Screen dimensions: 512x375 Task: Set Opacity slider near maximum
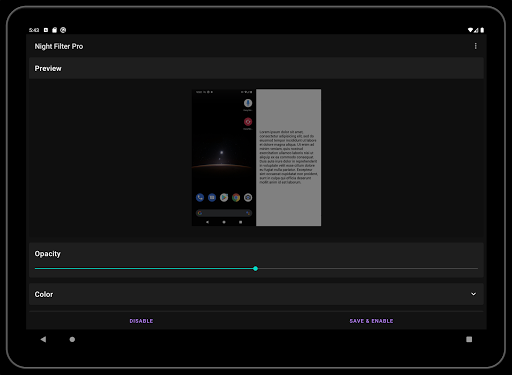(x=472, y=268)
